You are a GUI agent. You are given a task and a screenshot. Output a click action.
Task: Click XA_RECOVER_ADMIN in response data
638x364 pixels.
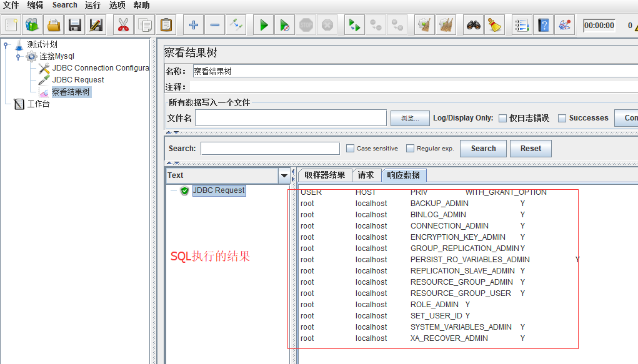click(449, 338)
